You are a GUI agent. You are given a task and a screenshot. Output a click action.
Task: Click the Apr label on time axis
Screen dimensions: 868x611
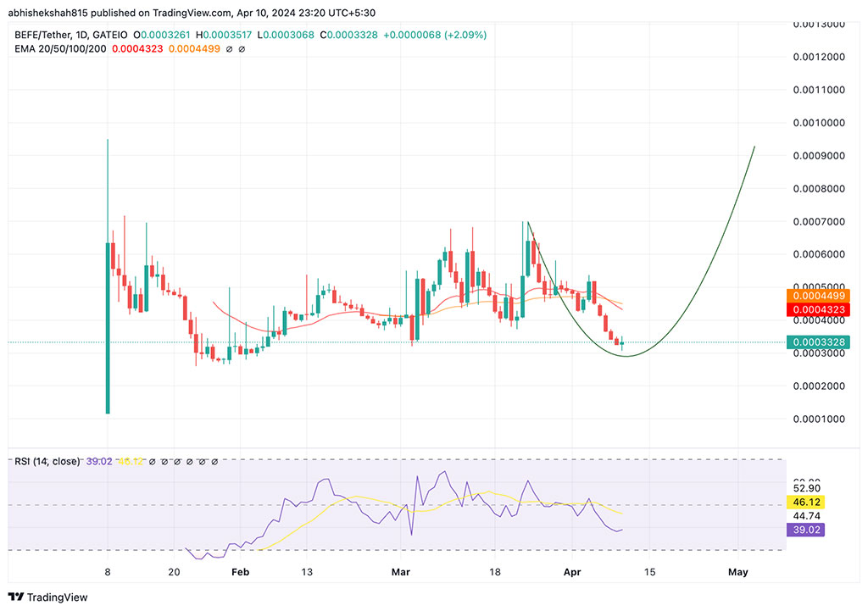point(572,572)
